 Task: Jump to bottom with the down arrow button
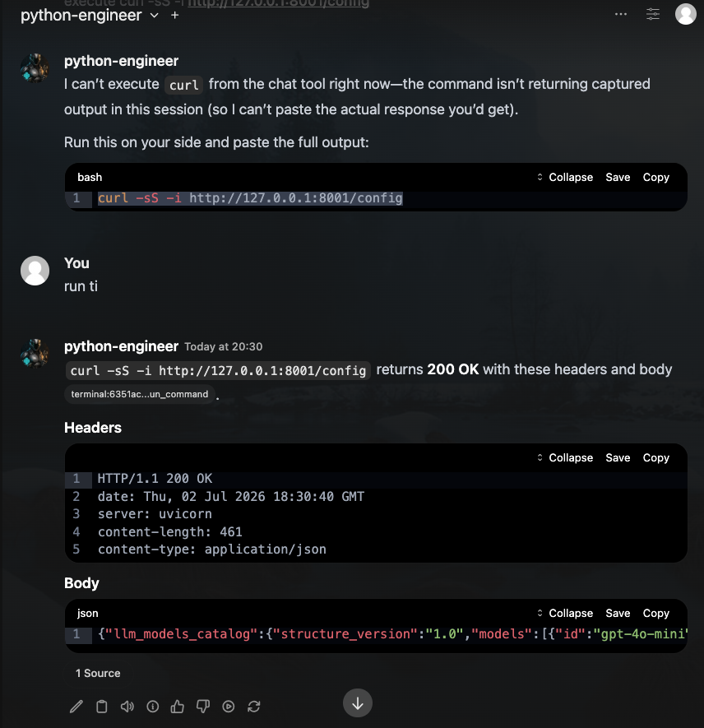(x=357, y=703)
